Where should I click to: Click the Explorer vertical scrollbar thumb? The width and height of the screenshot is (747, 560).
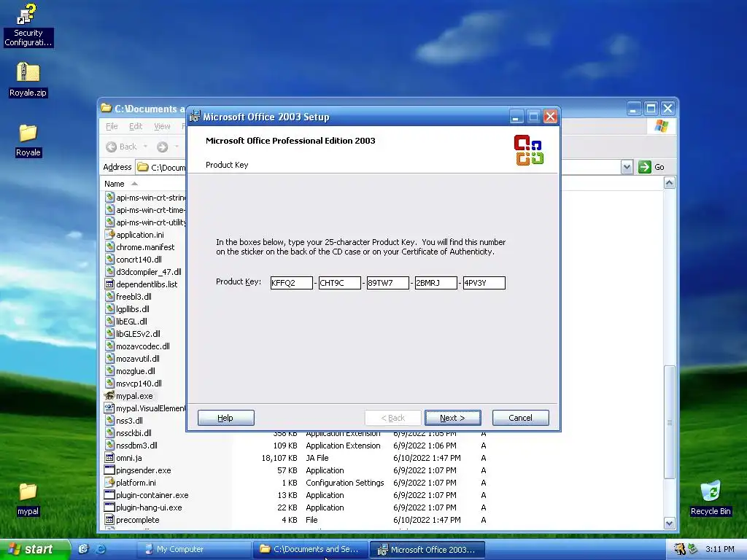point(670,422)
